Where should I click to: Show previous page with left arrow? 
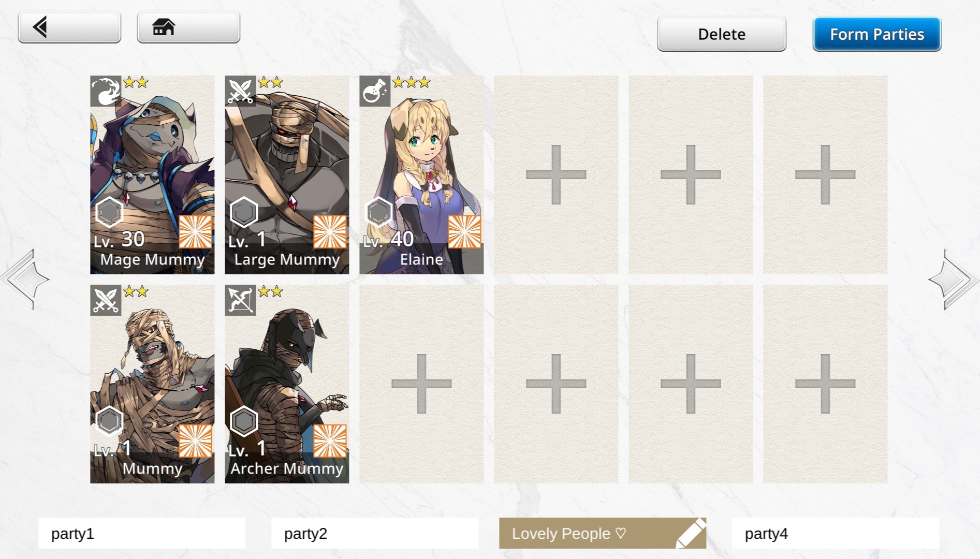pos(25,279)
